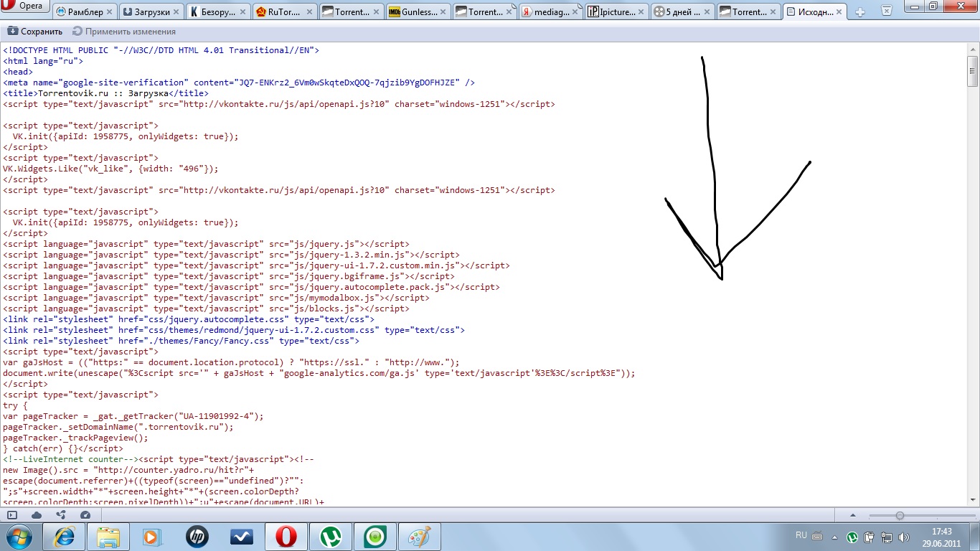Click the keyboard icon in language bar

[x=816, y=535]
